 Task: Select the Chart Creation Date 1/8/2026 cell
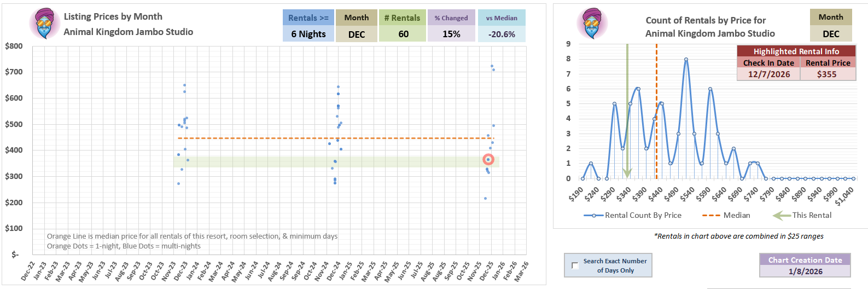[805, 271]
